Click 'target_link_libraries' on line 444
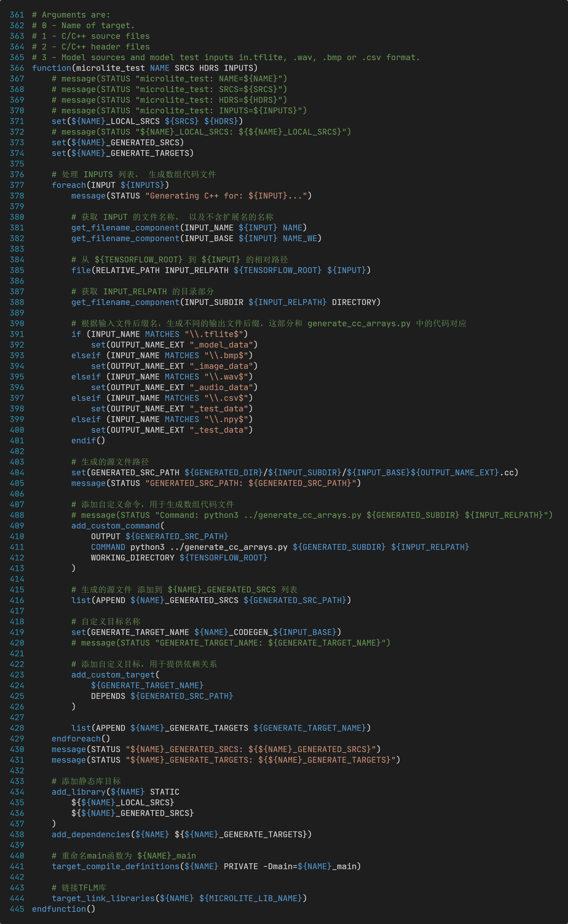 point(103,898)
